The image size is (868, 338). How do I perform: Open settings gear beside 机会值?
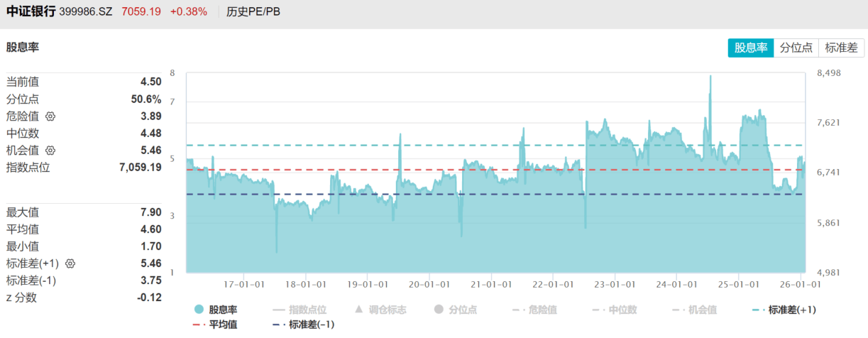tap(50, 151)
